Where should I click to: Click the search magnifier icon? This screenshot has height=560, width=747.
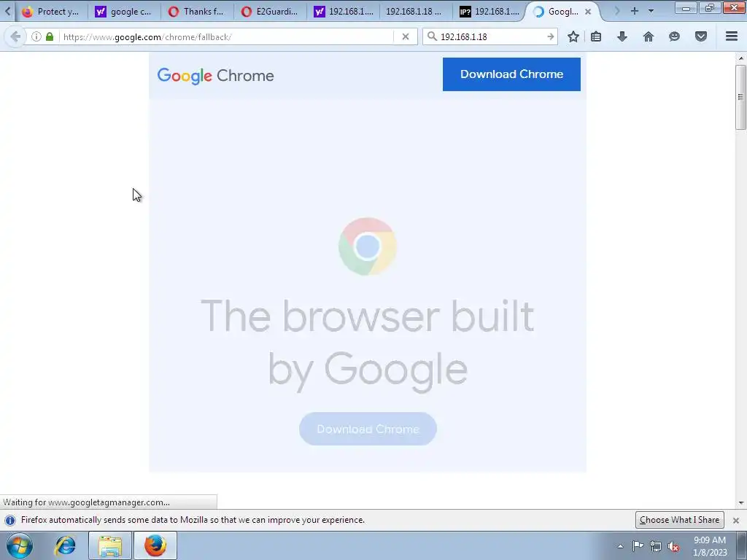click(x=432, y=36)
